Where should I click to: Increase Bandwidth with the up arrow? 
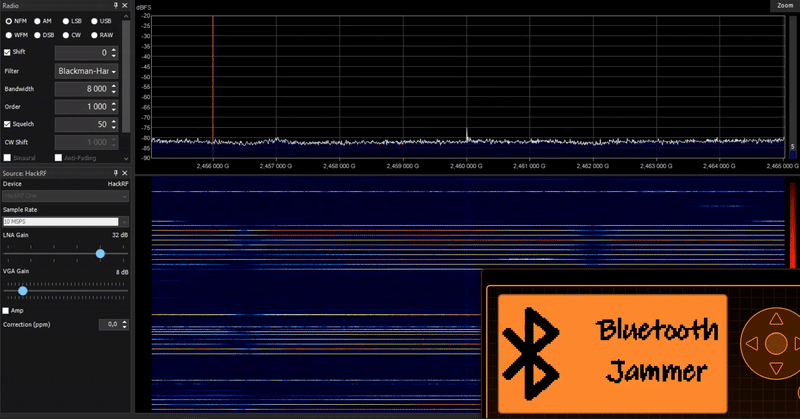[114, 86]
